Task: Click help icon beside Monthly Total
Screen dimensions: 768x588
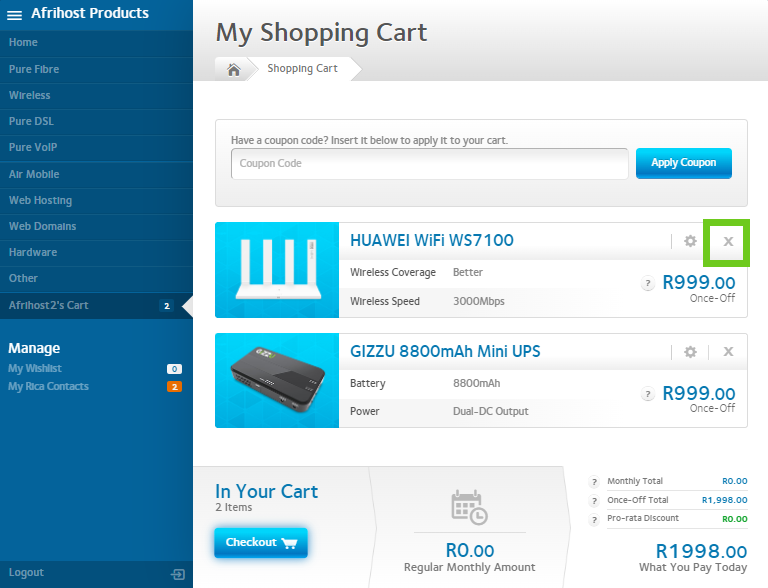Action: (595, 481)
